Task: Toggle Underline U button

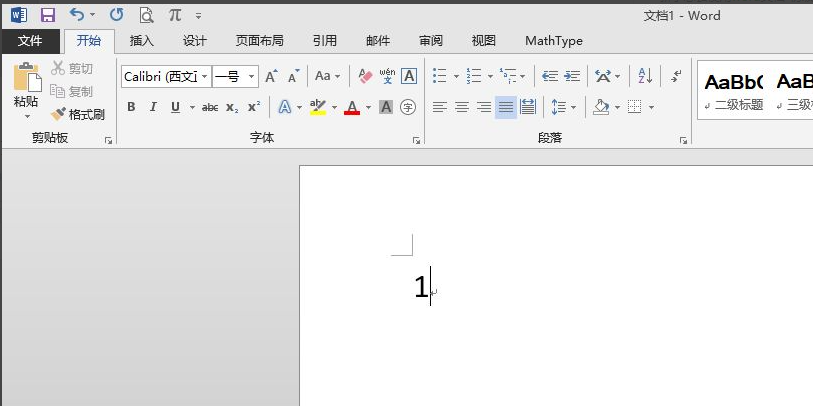Action: click(175, 107)
